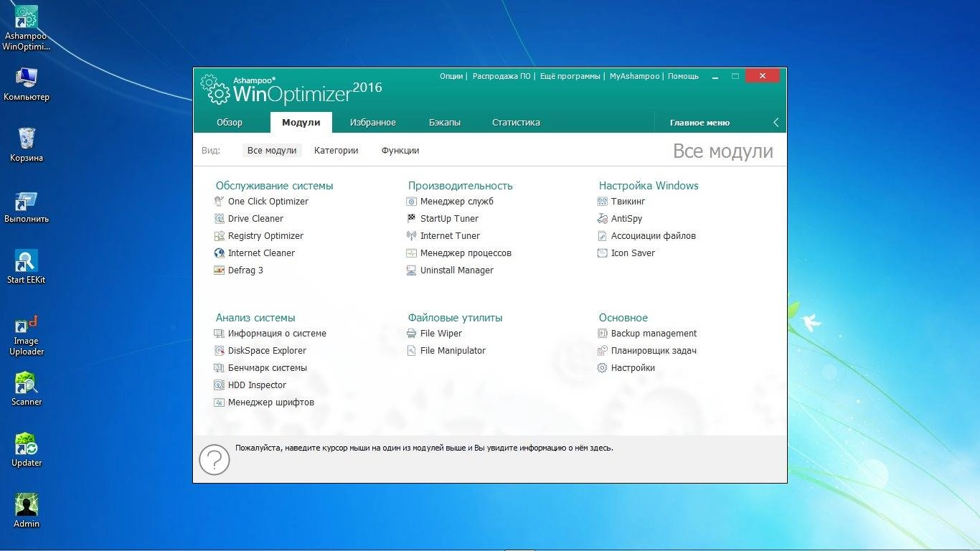Open the Uninstall Manager label
980x551 pixels.
tap(457, 270)
